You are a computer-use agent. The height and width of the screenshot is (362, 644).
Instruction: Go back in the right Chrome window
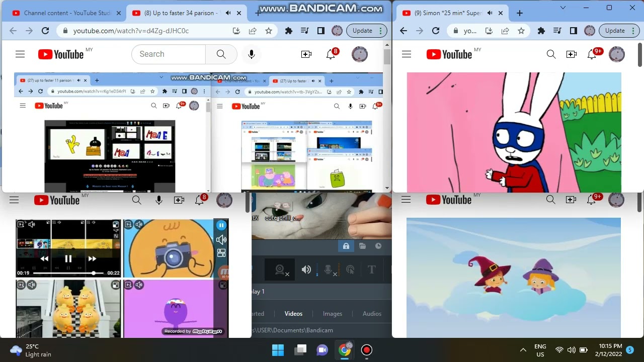(x=404, y=31)
